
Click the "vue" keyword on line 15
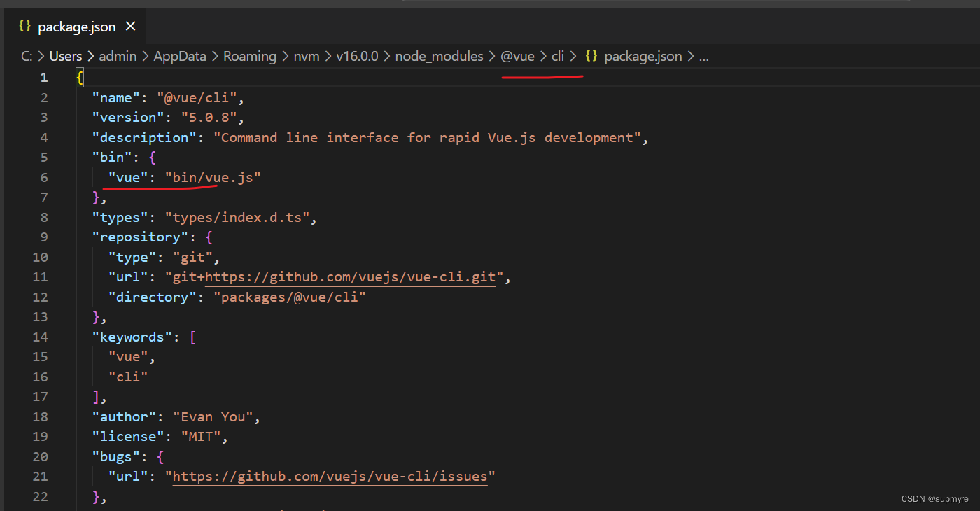pos(128,357)
